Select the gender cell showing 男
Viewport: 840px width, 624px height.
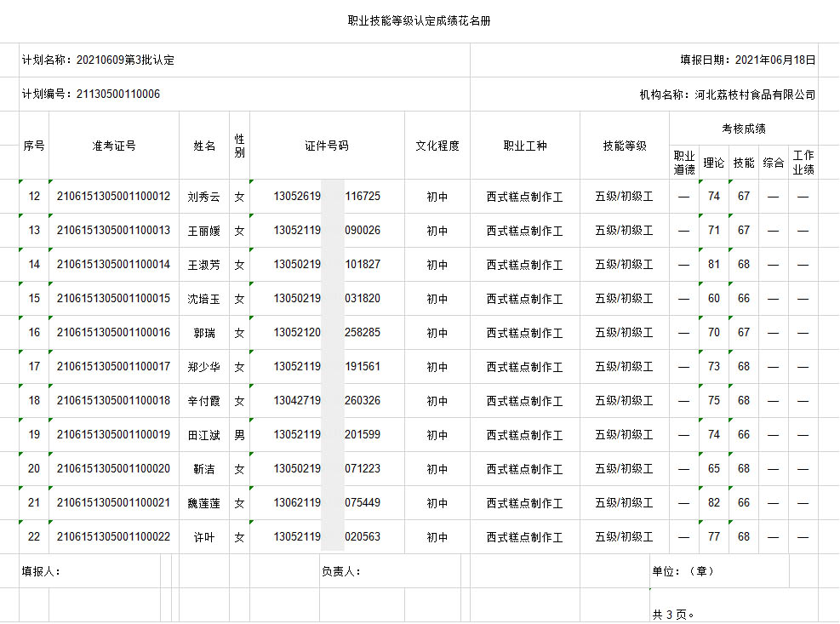(240, 435)
